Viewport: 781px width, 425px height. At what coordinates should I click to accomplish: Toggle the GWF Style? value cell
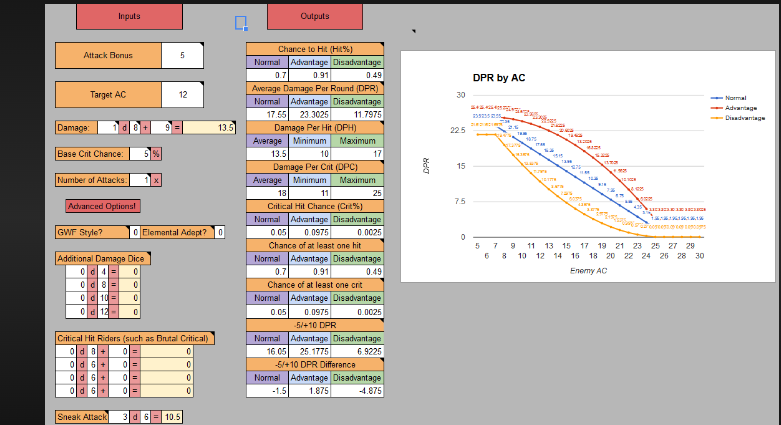[x=136, y=232]
